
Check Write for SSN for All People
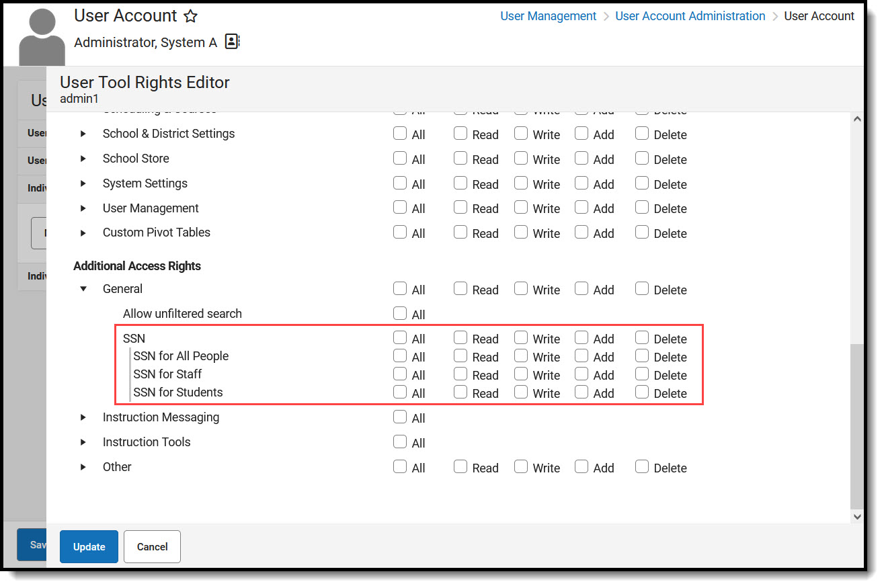tap(521, 355)
